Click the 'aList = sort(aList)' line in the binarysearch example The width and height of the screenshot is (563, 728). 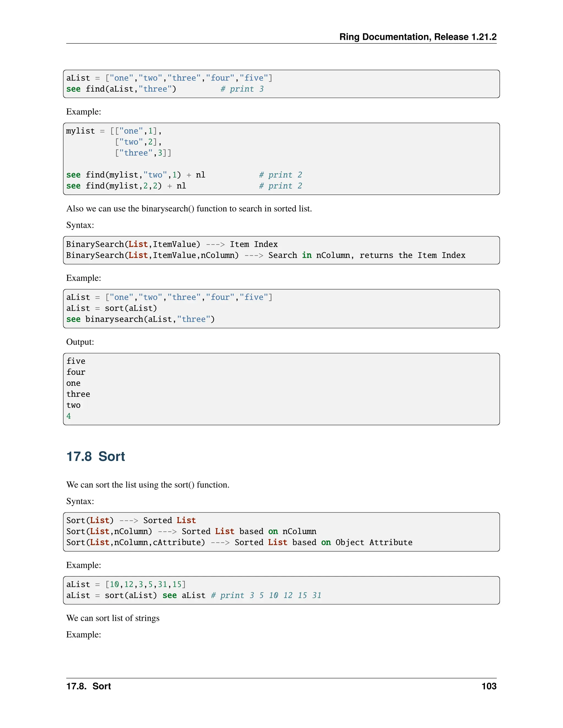tap(111, 308)
